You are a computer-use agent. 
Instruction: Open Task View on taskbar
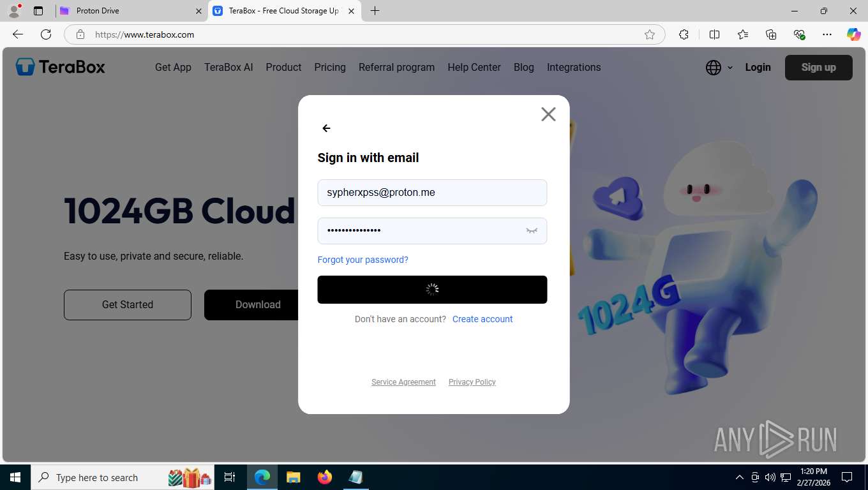click(230, 477)
